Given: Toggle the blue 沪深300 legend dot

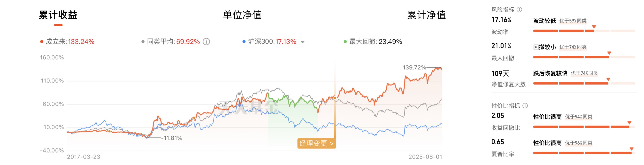Looking at the screenshot, I should [x=244, y=42].
